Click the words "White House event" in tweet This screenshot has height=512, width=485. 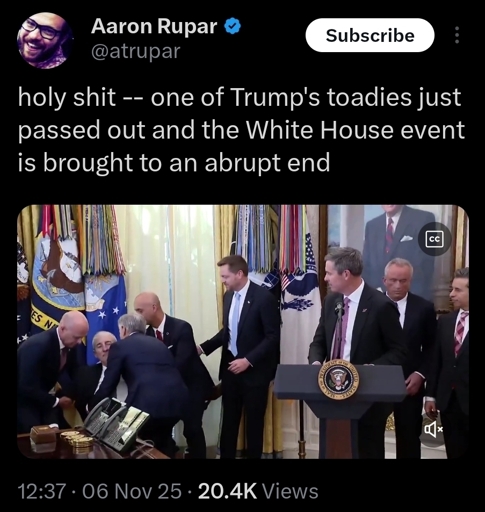(355, 130)
